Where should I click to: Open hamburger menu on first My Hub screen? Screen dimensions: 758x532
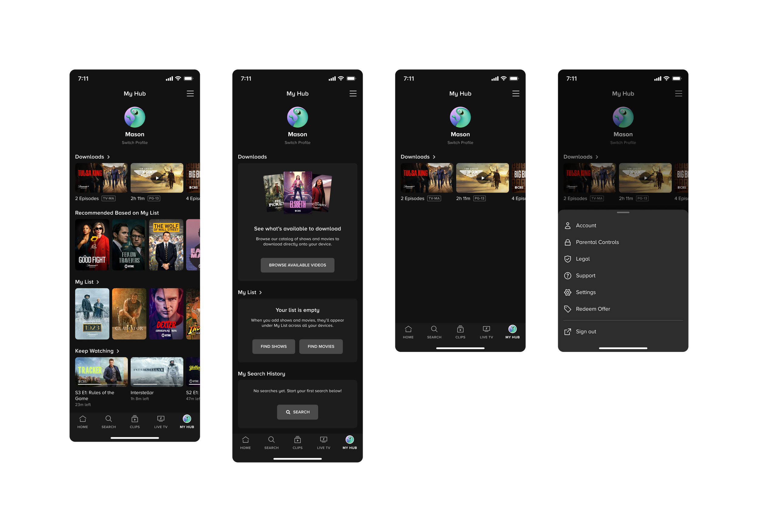(190, 94)
